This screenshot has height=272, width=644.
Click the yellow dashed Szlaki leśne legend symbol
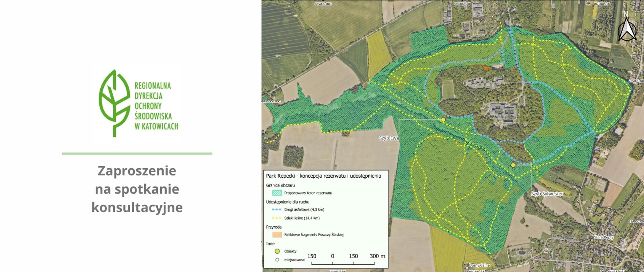[x=277, y=218]
